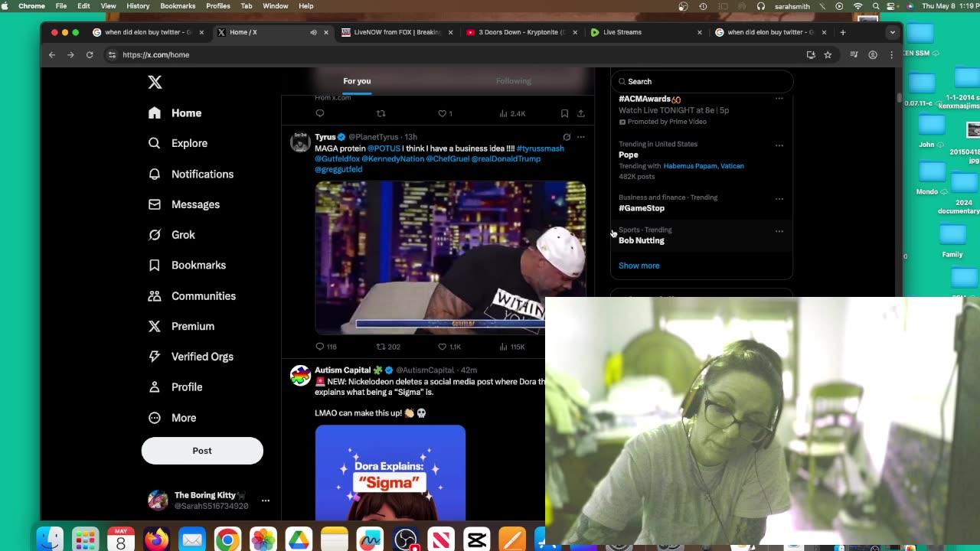Switch to Live Streams tab

click(x=646, y=32)
